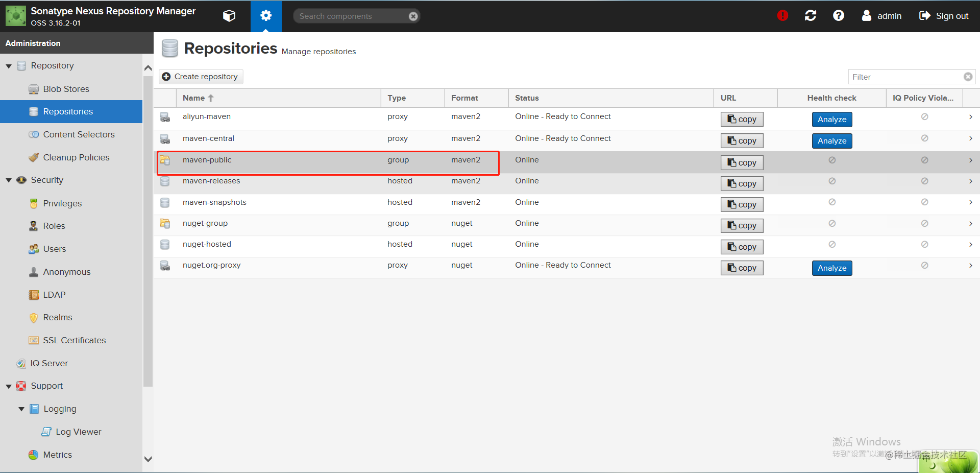Image resolution: width=980 pixels, height=473 pixels.
Task: Select the nuget-hosted repository name
Action: point(207,244)
